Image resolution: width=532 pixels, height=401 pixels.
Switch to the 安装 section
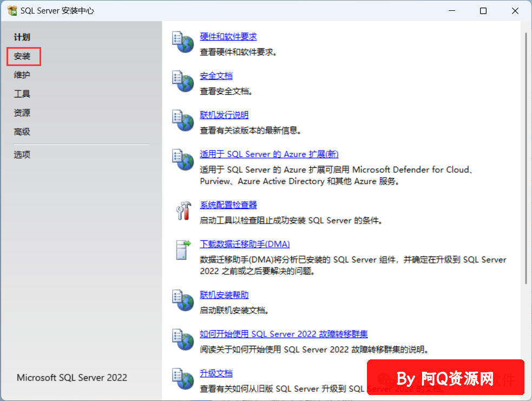(22, 56)
